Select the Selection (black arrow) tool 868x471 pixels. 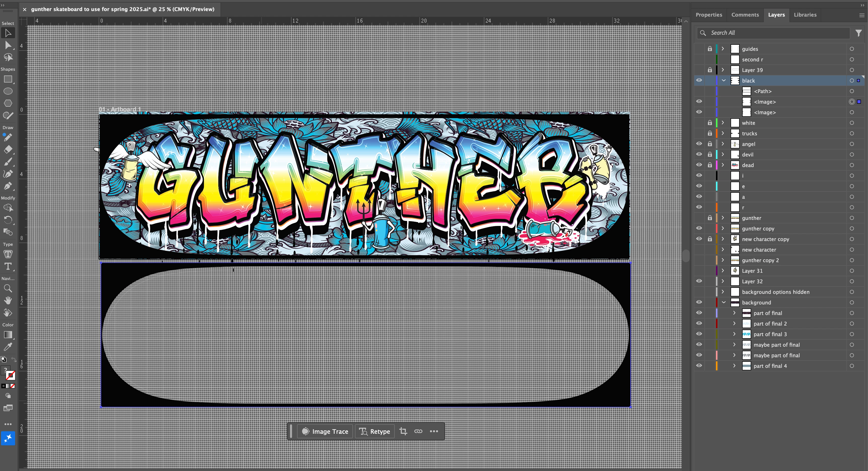(8, 33)
